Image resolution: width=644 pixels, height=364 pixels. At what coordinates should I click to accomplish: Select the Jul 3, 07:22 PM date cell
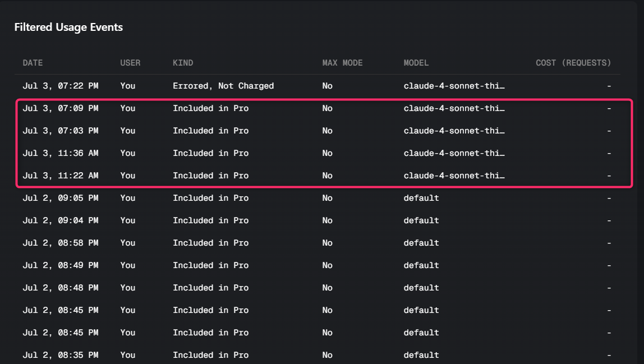pyautogui.click(x=61, y=86)
